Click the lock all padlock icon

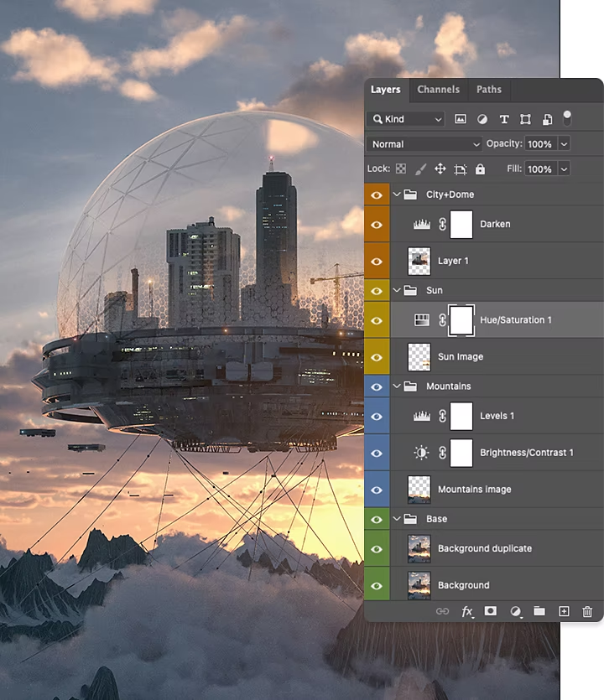point(480,169)
